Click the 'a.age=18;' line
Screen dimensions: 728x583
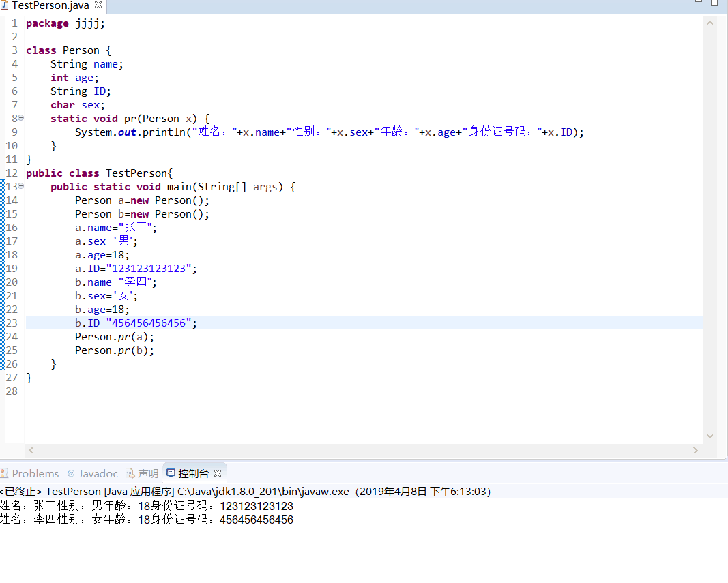(102, 255)
